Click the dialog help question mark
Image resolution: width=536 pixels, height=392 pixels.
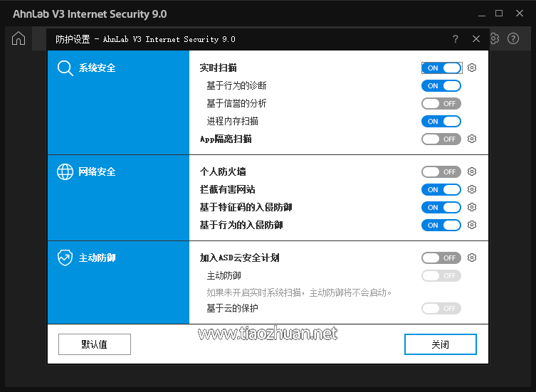click(x=456, y=39)
